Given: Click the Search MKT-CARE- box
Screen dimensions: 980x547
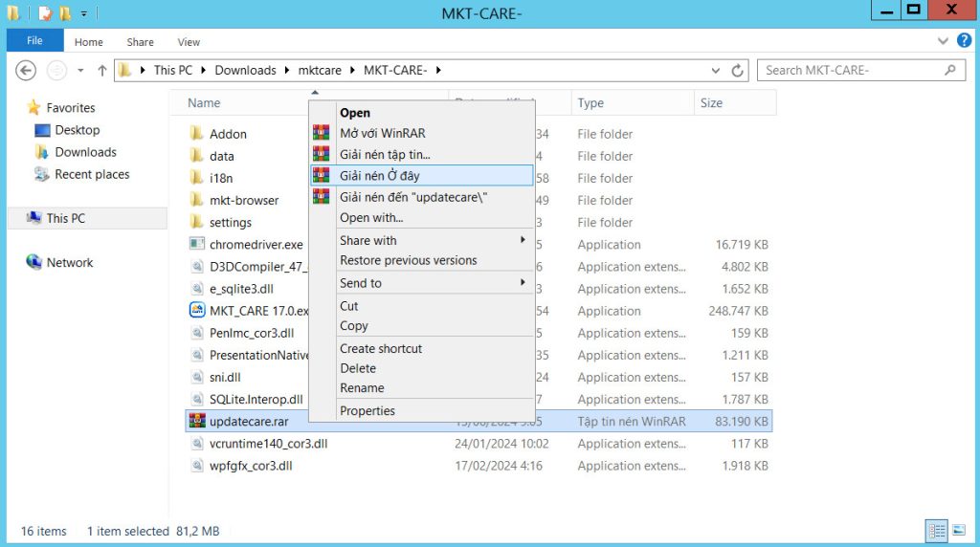Looking at the screenshot, I should click(860, 70).
